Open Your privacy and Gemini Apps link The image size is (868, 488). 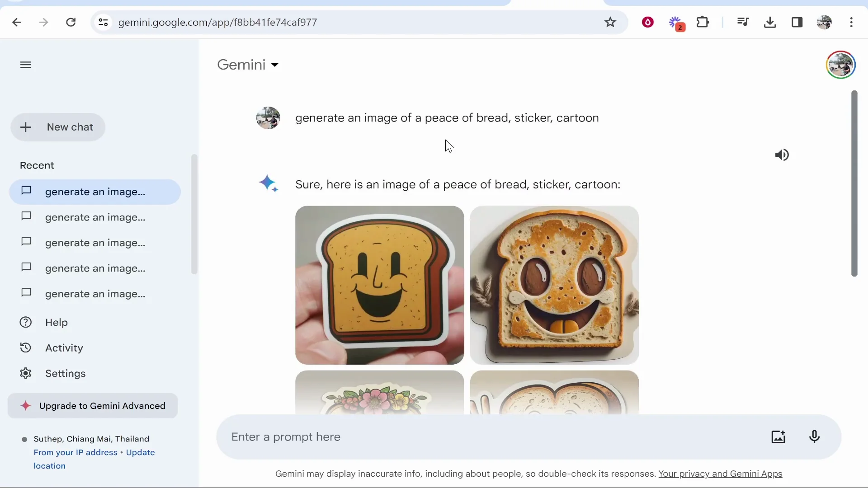[x=721, y=474]
